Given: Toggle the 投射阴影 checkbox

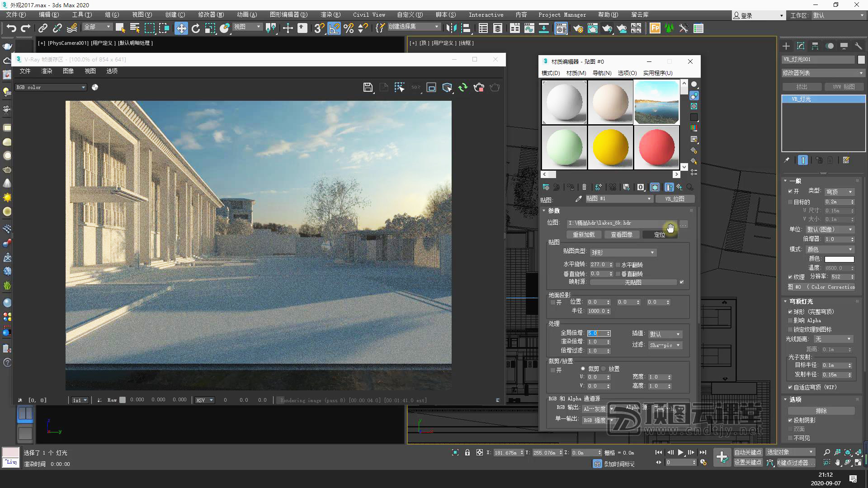Looking at the screenshot, I should pyautogui.click(x=790, y=420).
